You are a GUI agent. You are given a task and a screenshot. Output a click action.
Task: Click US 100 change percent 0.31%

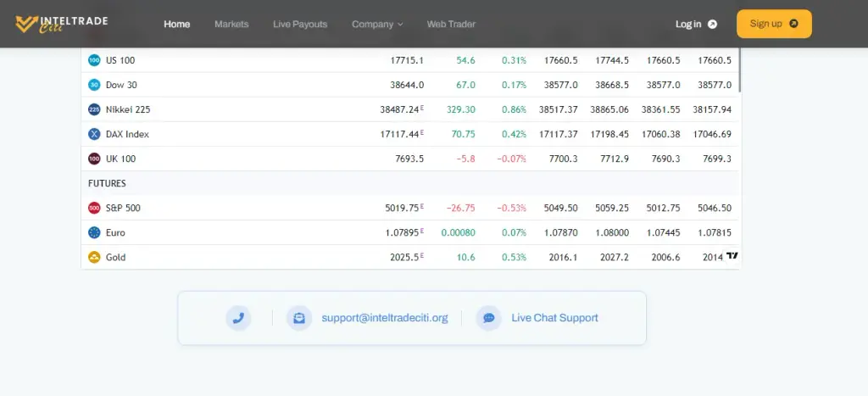pyautogui.click(x=514, y=60)
